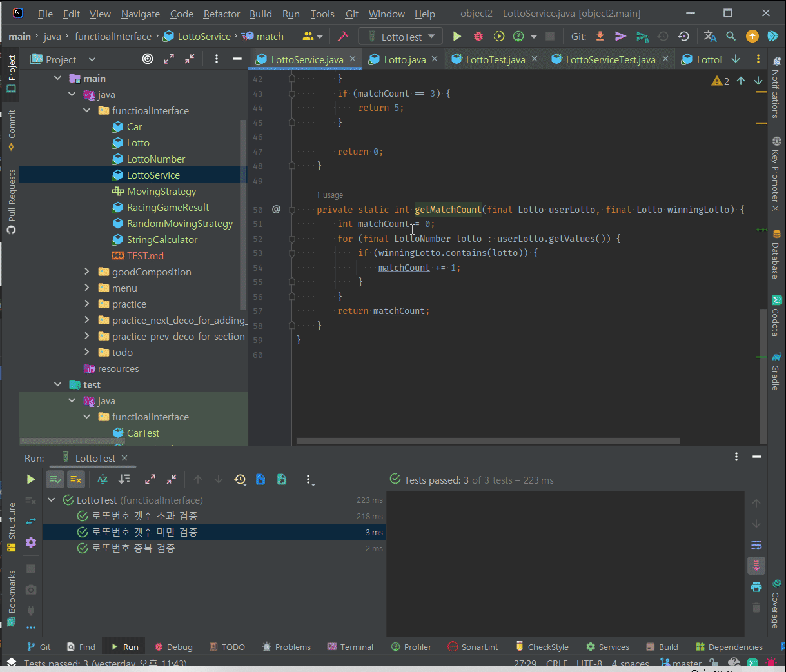Select LottoNumber class in project tree
The height and width of the screenshot is (672, 786).
(156, 159)
